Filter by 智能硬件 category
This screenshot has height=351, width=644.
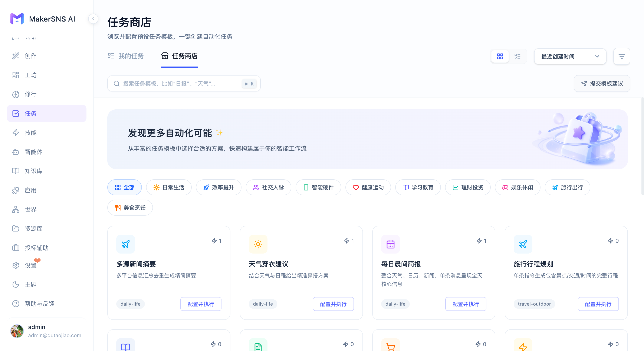pos(318,187)
